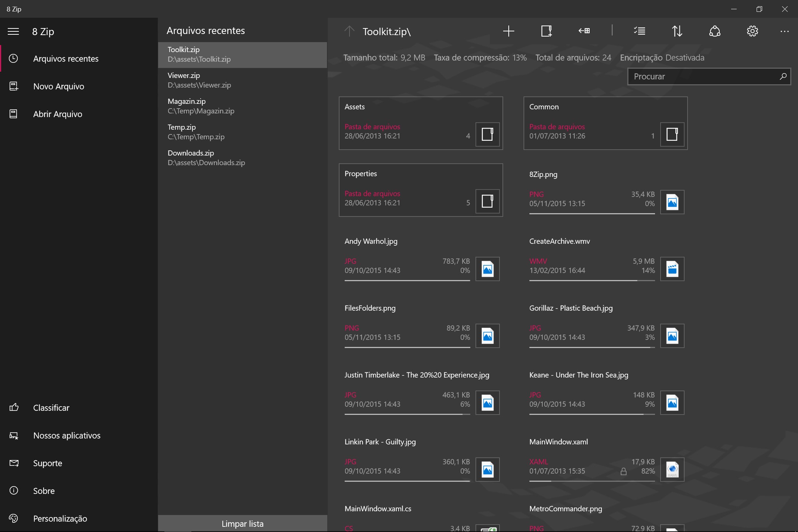The height and width of the screenshot is (532, 798).
Task: Click the Encriptação Desativada status
Action: click(662, 58)
